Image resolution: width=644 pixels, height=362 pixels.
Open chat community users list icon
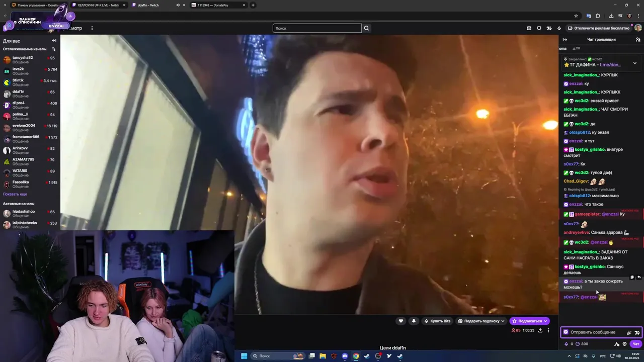[x=638, y=40]
